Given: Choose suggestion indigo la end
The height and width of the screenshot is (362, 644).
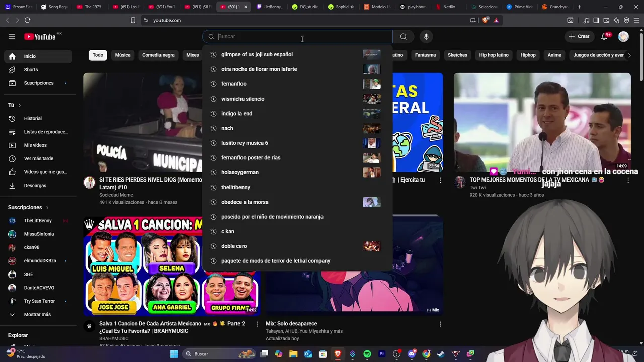Looking at the screenshot, I should (x=297, y=114).
